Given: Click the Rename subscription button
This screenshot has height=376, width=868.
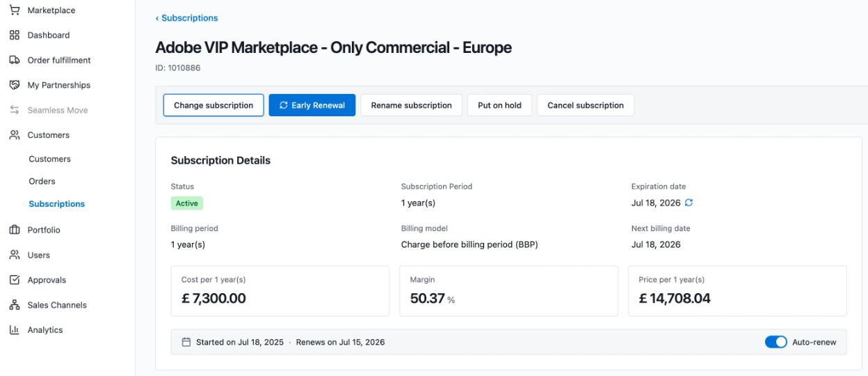Looking at the screenshot, I should pyautogui.click(x=411, y=105).
